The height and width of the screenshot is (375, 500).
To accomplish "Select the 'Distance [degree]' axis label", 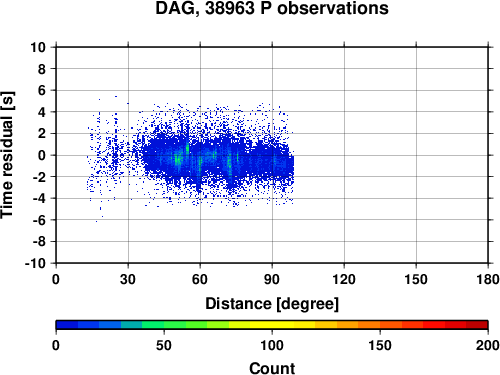I will [272, 304].
